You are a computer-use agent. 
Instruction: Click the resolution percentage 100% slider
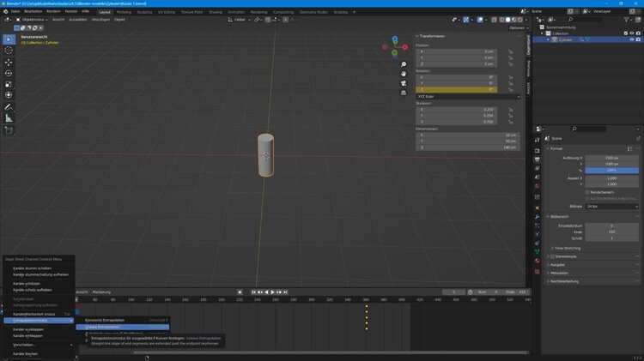coord(612,170)
